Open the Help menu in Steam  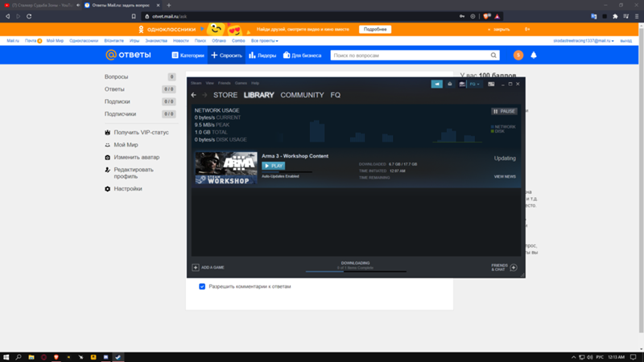coord(255,83)
